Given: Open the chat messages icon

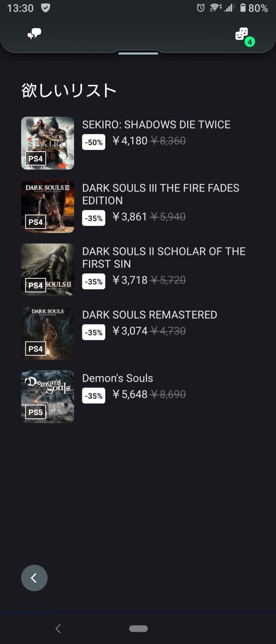Looking at the screenshot, I should point(34,34).
